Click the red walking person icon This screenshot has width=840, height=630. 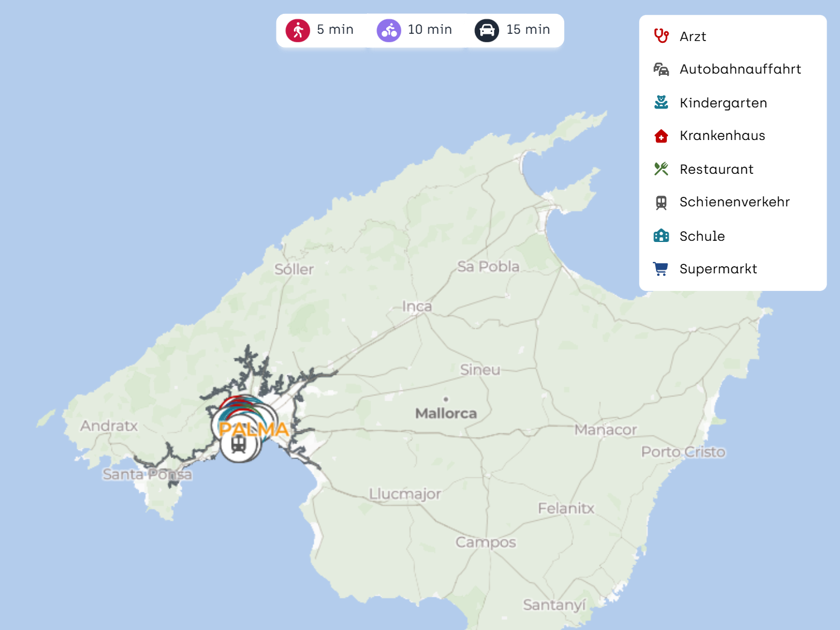297,30
